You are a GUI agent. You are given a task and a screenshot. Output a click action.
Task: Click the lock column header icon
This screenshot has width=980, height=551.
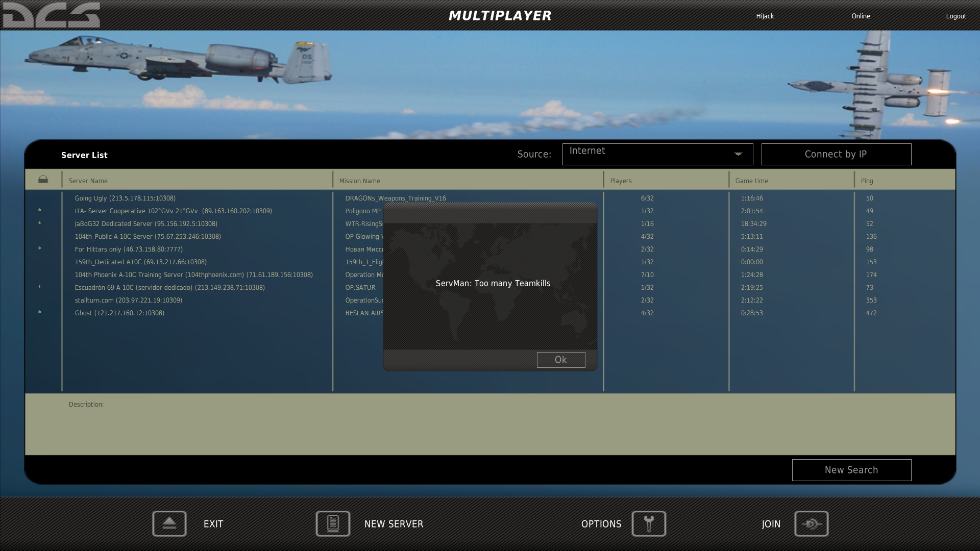(43, 180)
